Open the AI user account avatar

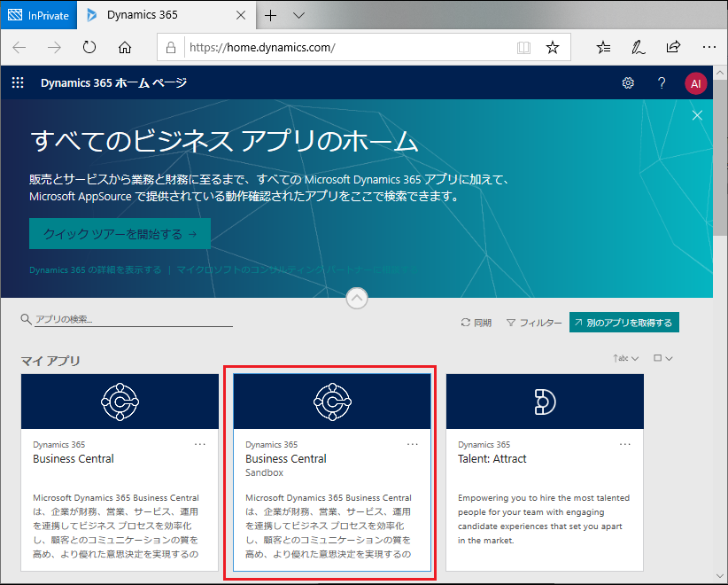pyautogui.click(x=695, y=83)
